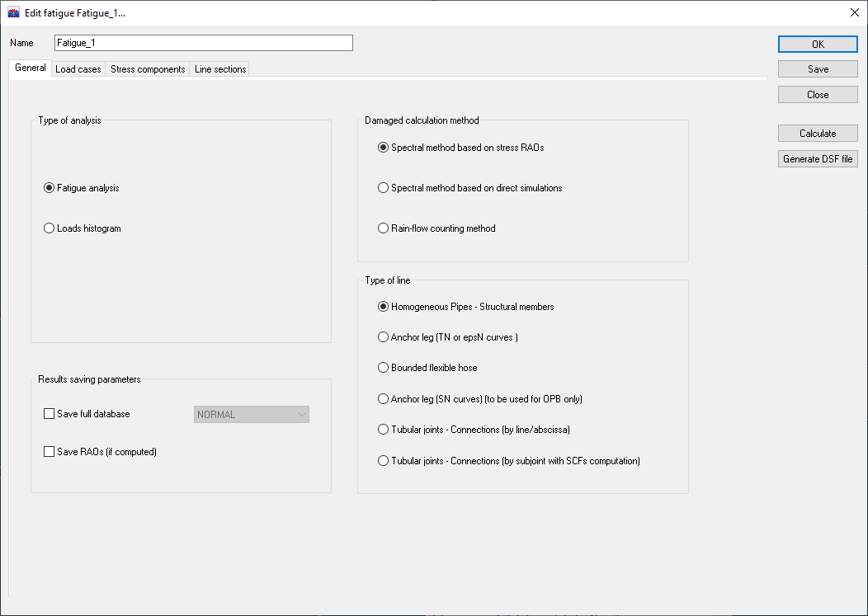Select Homogeneous Pipes - Structural members
The image size is (868, 616).
383,307
